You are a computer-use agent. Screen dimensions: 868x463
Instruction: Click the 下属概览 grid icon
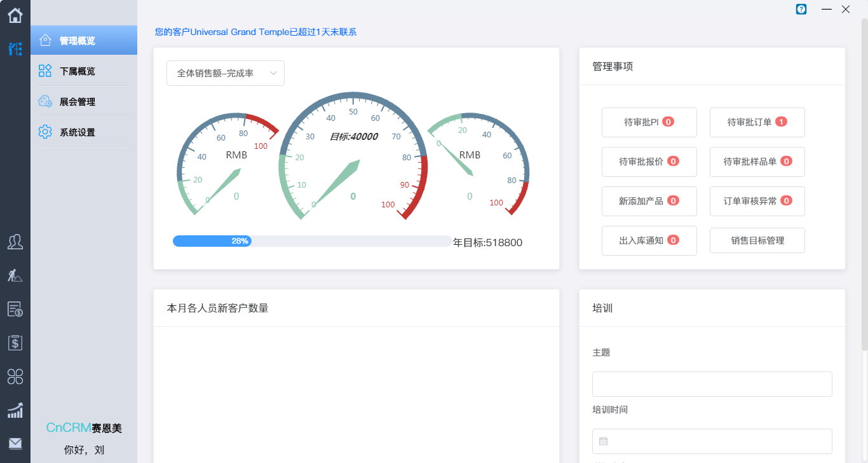tap(45, 71)
